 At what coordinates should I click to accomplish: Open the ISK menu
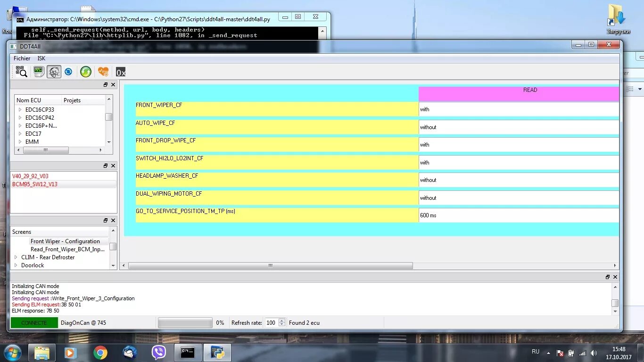41,58
